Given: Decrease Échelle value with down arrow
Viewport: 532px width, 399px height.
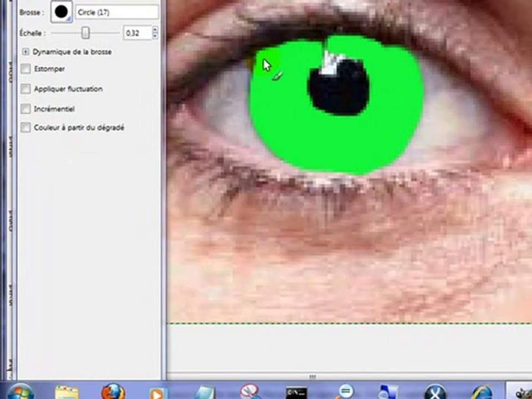Looking at the screenshot, I should (155, 36).
